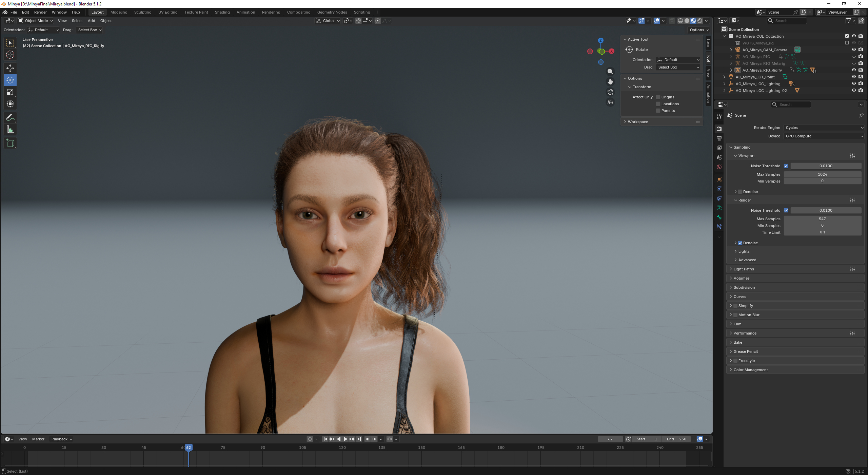Viewport: 868px width, 475px height.
Task: Switch to the Shading workspace tab
Action: [x=222, y=12]
